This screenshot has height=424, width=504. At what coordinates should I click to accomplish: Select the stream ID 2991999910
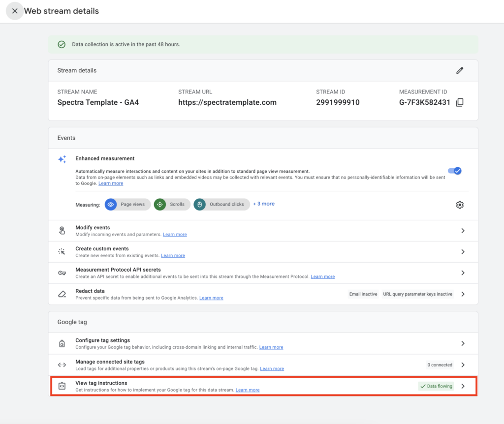(x=338, y=102)
